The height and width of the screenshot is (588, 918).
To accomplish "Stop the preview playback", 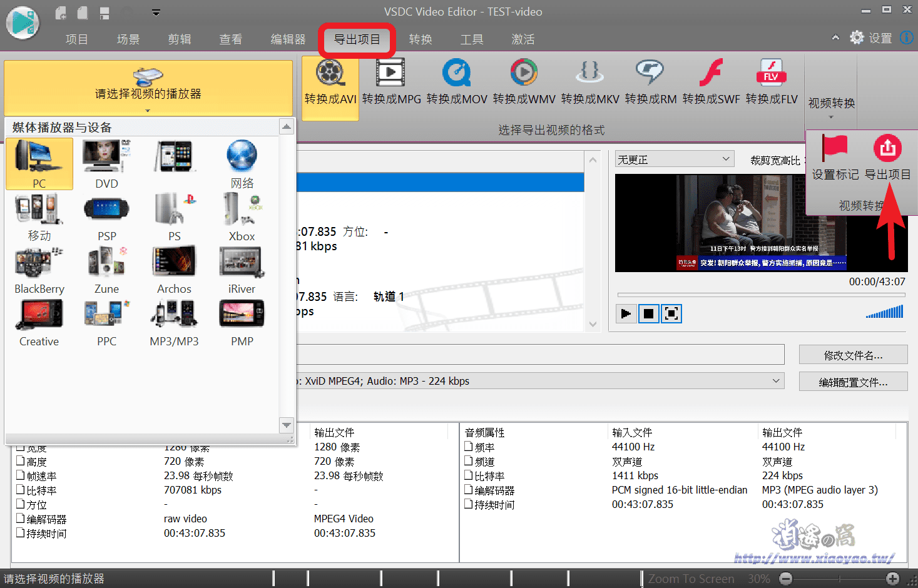I will click(x=649, y=313).
